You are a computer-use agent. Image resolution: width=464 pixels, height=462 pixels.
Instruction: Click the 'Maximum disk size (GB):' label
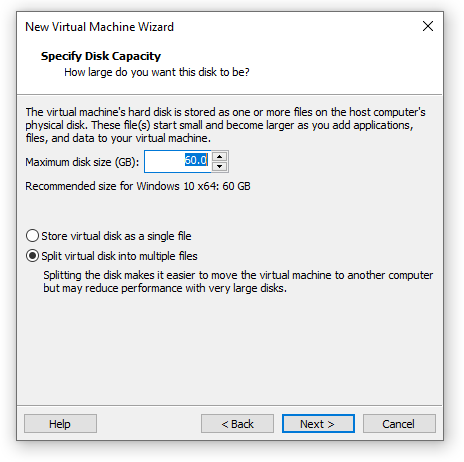[x=82, y=162]
